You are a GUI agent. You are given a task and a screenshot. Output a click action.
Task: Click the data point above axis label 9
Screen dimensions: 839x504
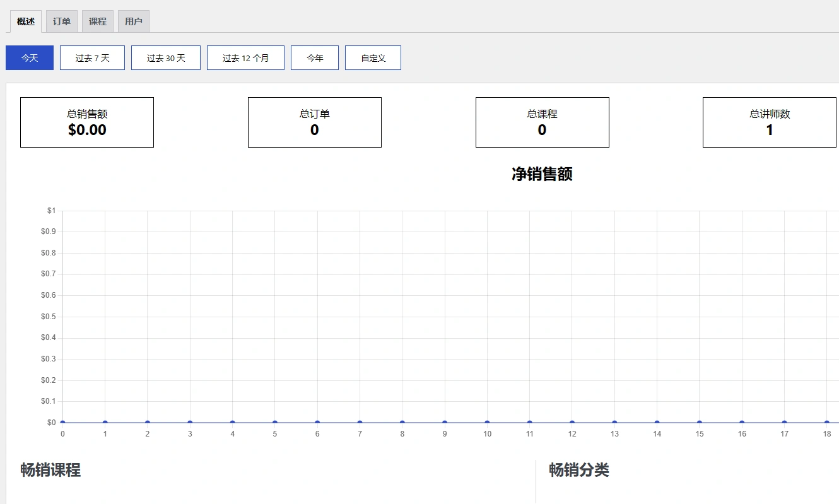[444, 422]
